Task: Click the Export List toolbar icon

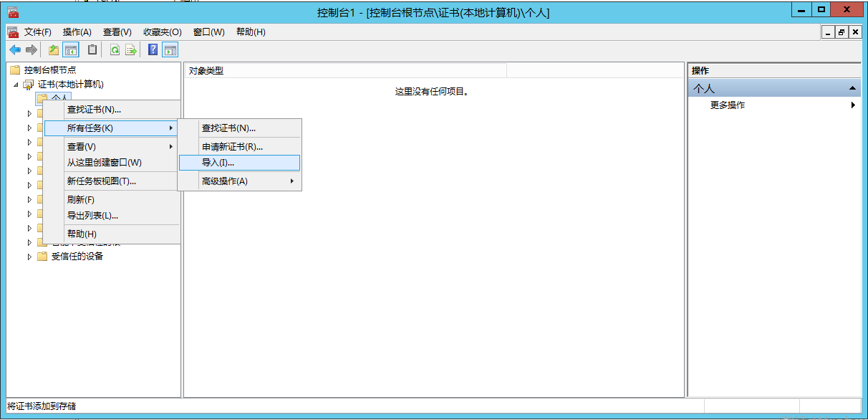Action: pos(131,49)
